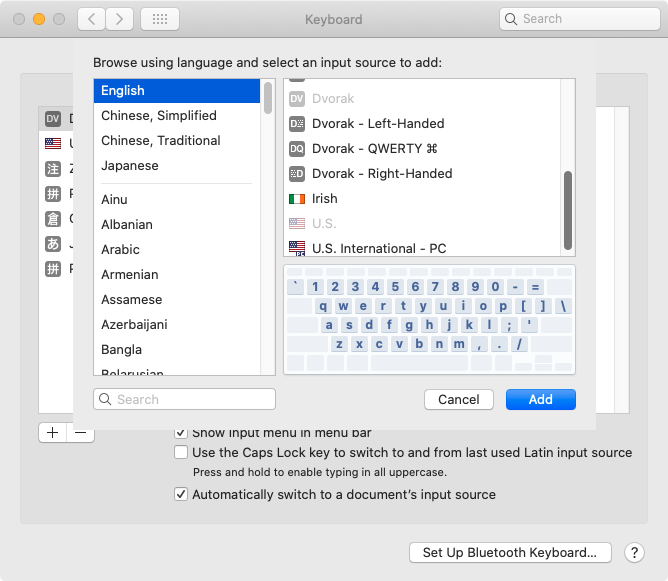Image resolution: width=668 pixels, height=581 pixels.
Task: Click the Irish flag icon
Action: point(296,199)
